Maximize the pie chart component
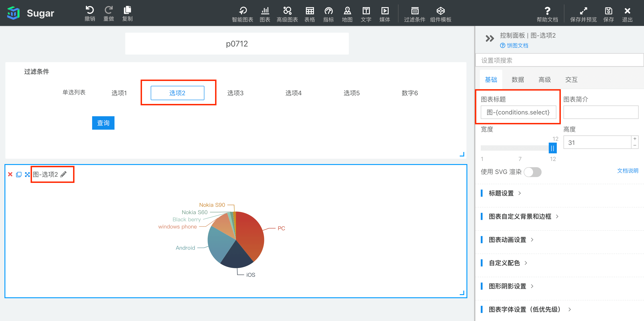This screenshot has width=644, height=321. tap(27, 174)
